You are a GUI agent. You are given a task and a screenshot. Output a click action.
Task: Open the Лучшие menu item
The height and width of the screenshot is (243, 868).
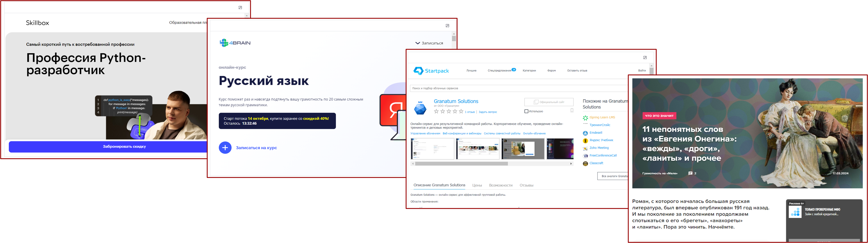coord(471,71)
